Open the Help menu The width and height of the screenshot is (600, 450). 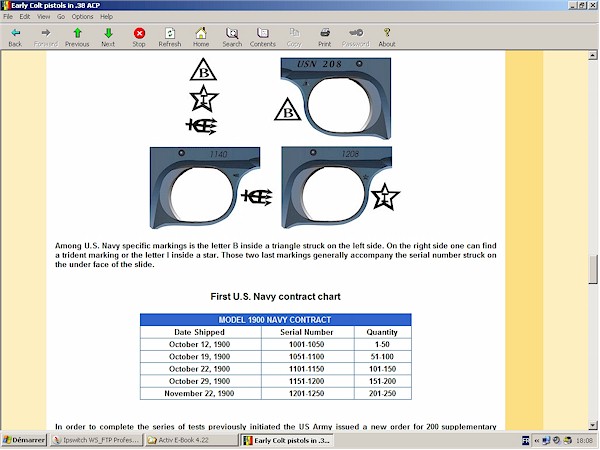point(106,16)
